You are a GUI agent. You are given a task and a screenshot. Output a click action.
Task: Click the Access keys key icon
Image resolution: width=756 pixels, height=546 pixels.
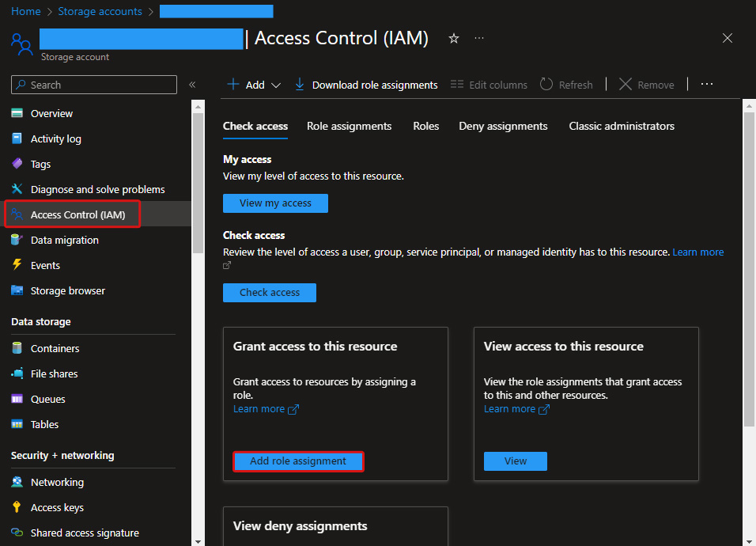pyautogui.click(x=17, y=507)
